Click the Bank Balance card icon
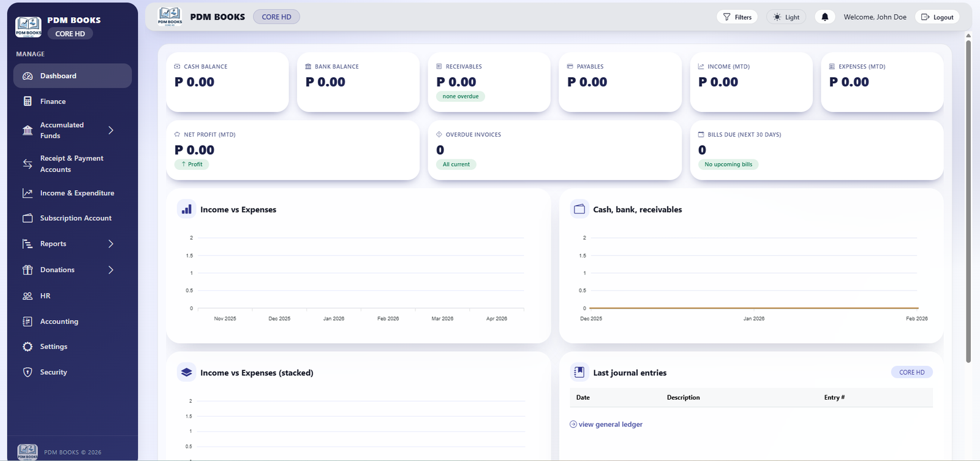Screen dimensions: 980x461 click(309, 66)
